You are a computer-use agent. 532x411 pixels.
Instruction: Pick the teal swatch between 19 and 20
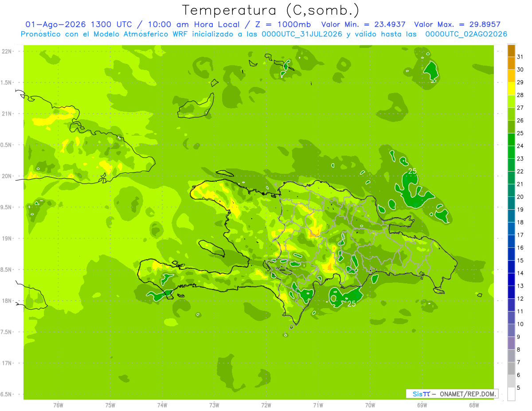tap(511, 203)
